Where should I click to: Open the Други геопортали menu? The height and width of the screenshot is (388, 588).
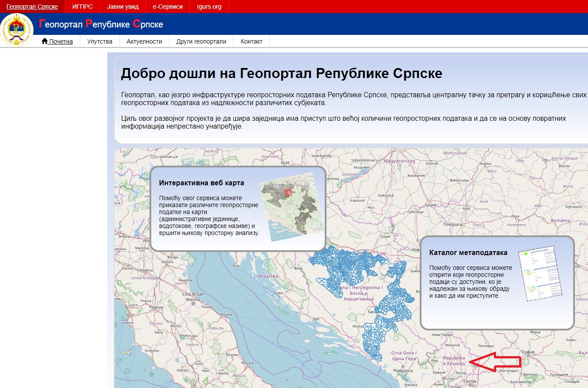(201, 41)
